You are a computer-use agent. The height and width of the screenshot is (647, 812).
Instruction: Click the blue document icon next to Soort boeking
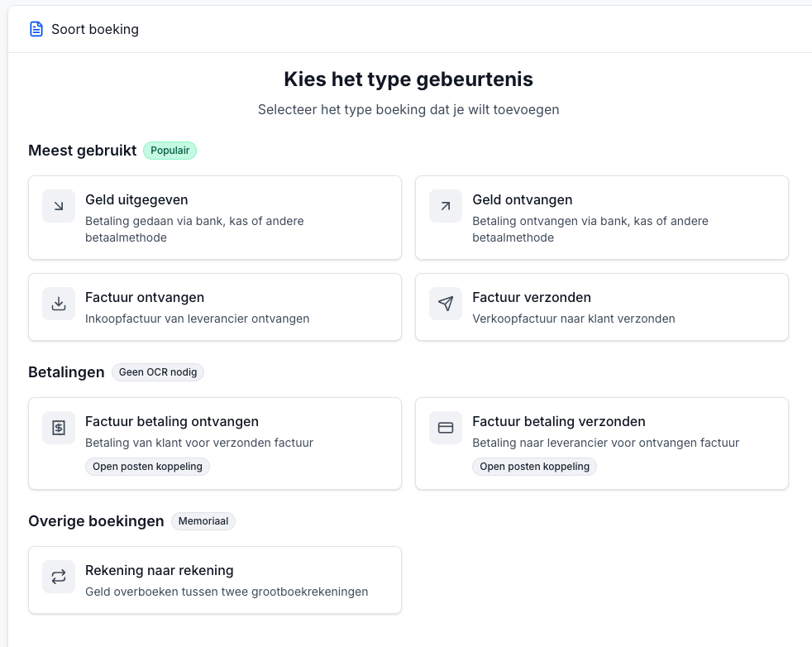tap(36, 28)
